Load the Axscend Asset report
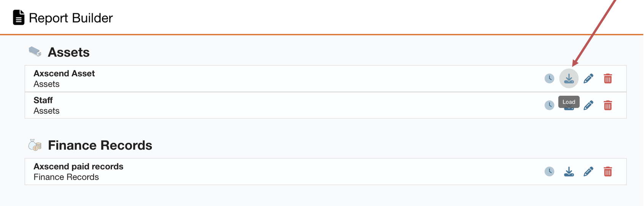Screen dimensions: 644x206 (x=569, y=79)
